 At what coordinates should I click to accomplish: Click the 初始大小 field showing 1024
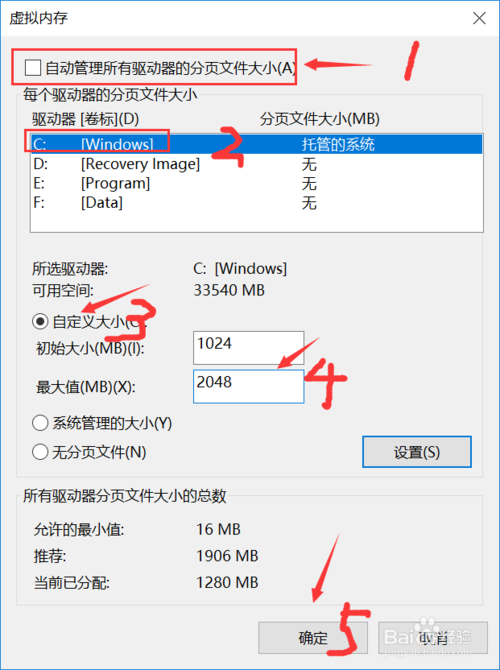[248, 348]
